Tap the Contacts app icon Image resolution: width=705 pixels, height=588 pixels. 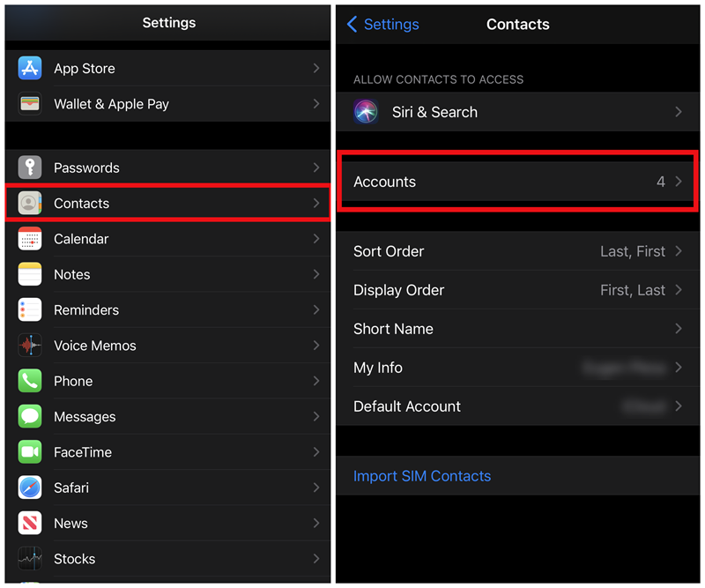pos(30,204)
